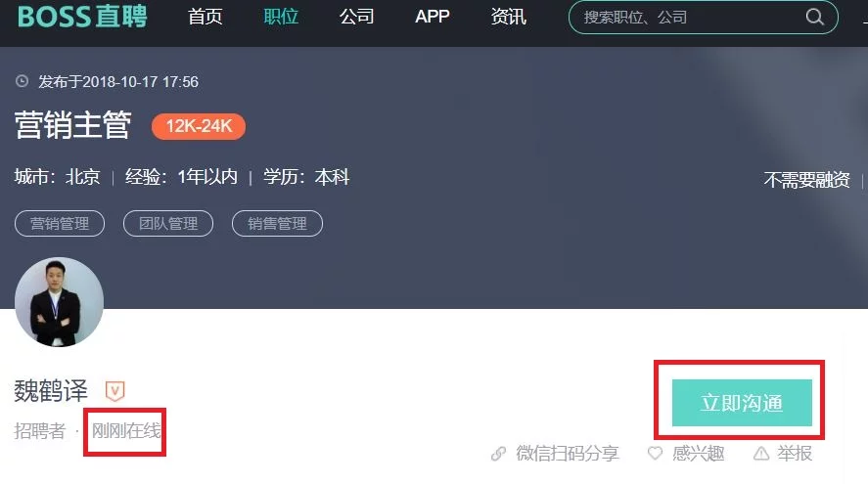Switch to the 职位 navigation tab

tap(281, 17)
